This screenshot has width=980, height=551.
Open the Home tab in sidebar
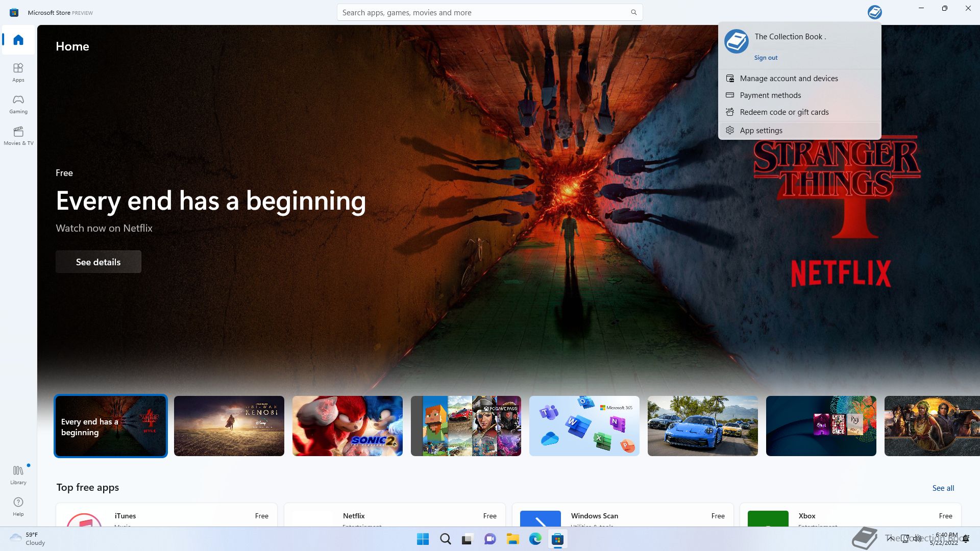click(18, 40)
